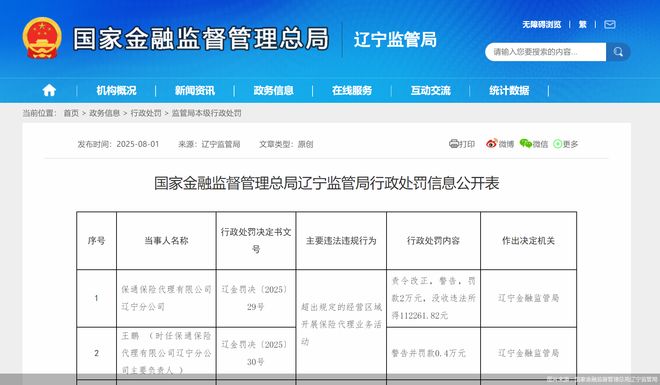Open 在线服务 menu

pyautogui.click(x=352, y=90)
